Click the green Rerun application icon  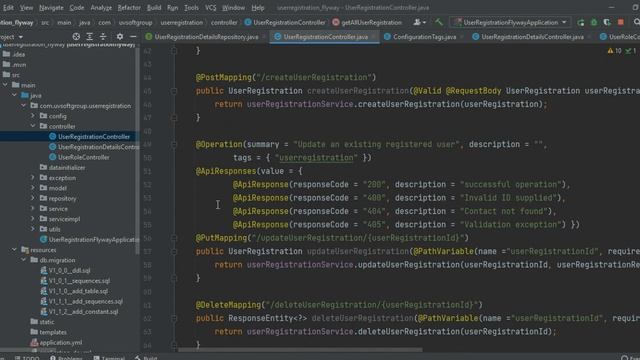(580, 22)
